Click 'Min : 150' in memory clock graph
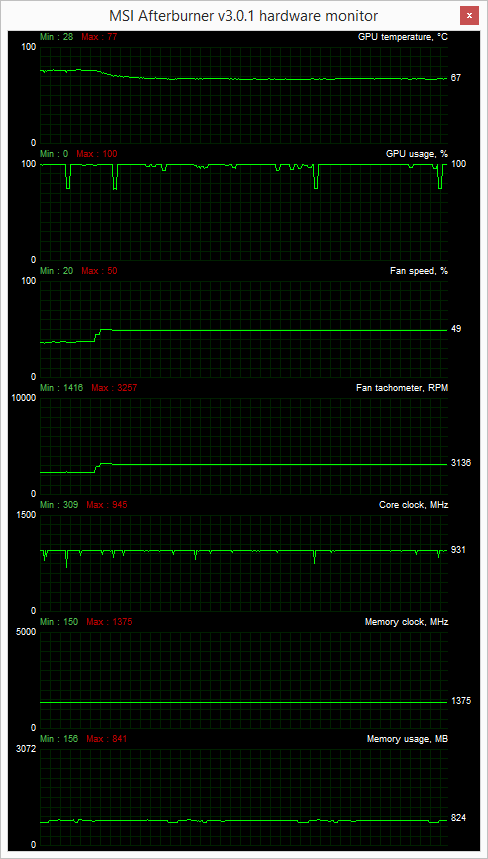488x859 pixels. (59, 622)
